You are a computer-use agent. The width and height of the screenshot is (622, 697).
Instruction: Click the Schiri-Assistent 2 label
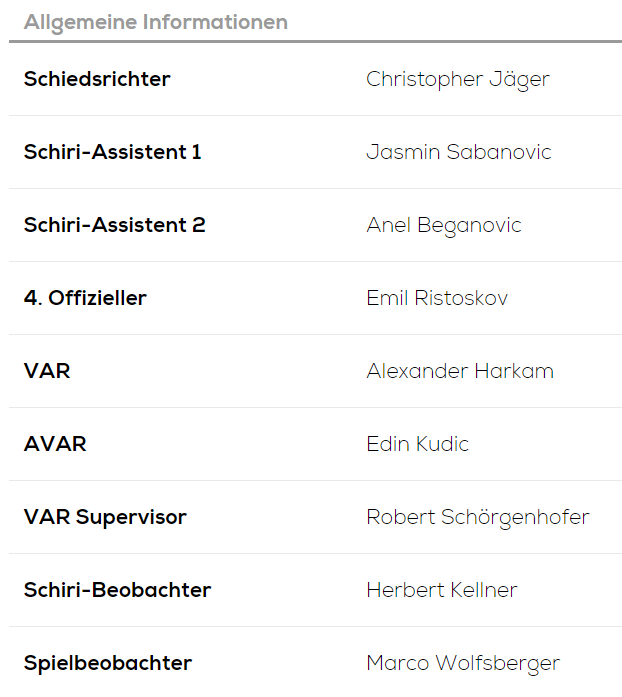pos(114,225)
